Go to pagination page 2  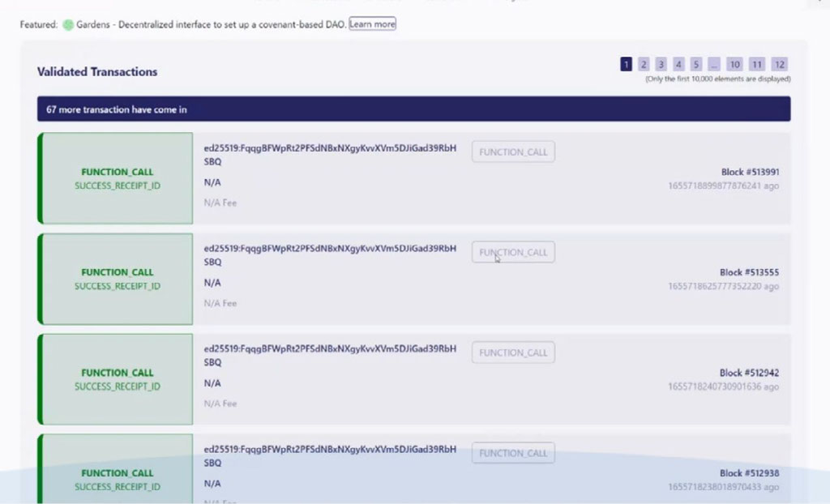tap(644, 64)
